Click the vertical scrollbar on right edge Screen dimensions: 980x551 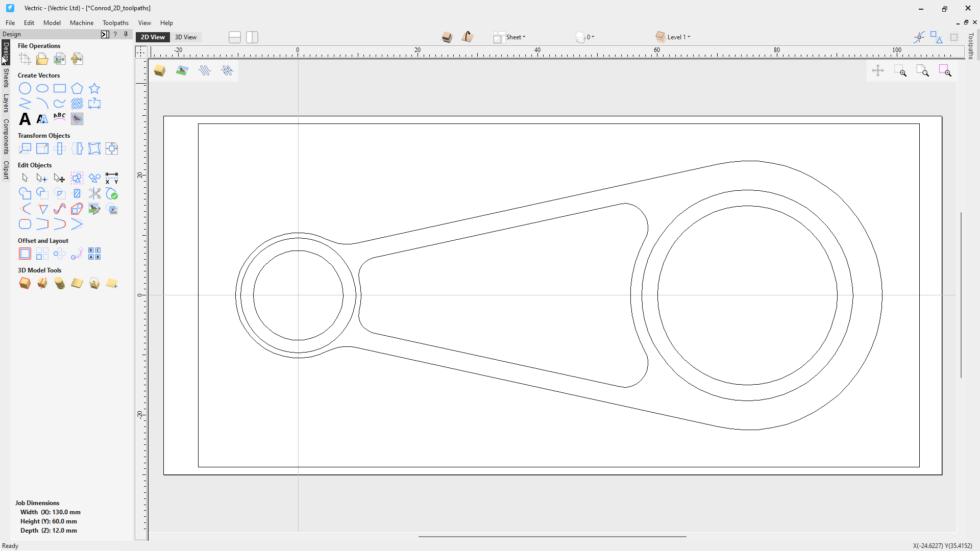[x=961, y=295]
